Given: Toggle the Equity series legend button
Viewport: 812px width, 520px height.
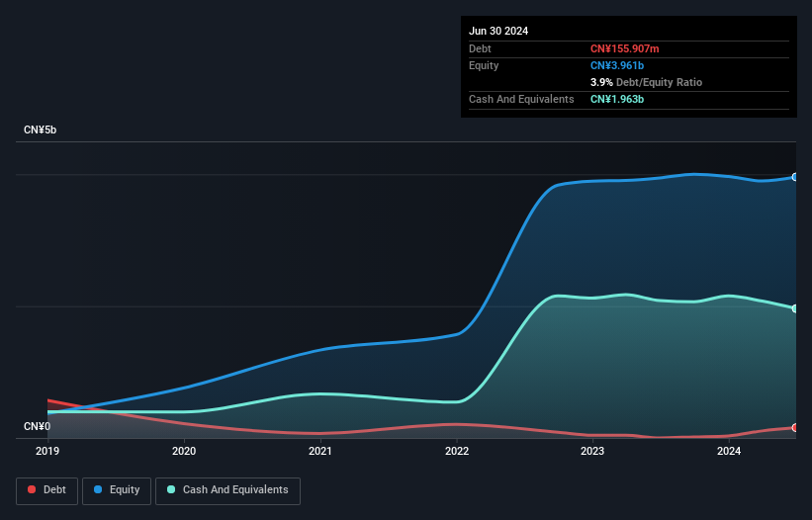Looking at the screenshot, I should [117, 490].
